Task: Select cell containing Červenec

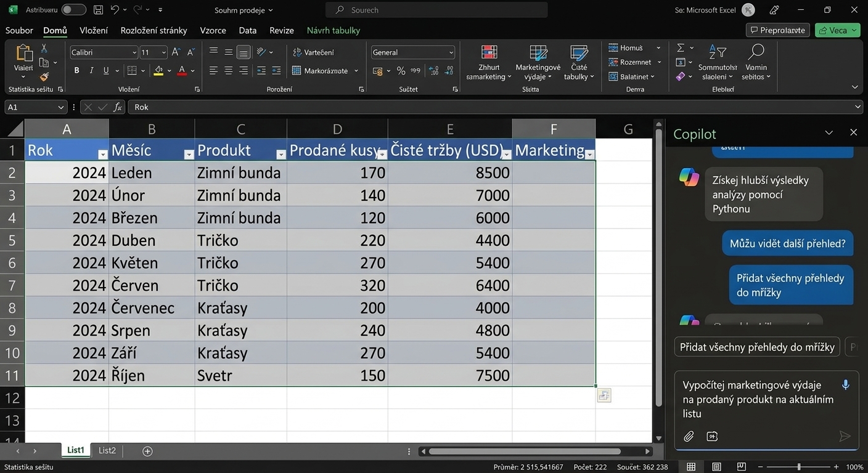Action: click(x=152, y=307)
